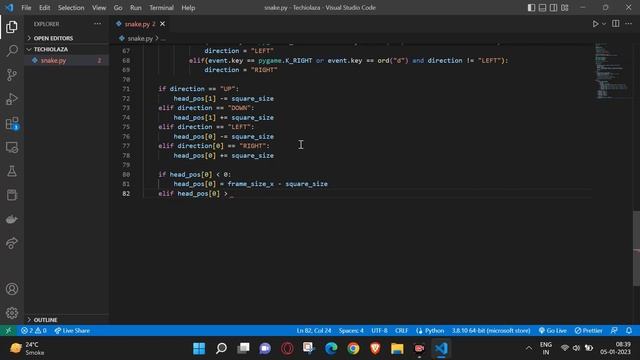Place cursor on line 82 of code
Screen dimensions: 640x360
click(367, 193)
